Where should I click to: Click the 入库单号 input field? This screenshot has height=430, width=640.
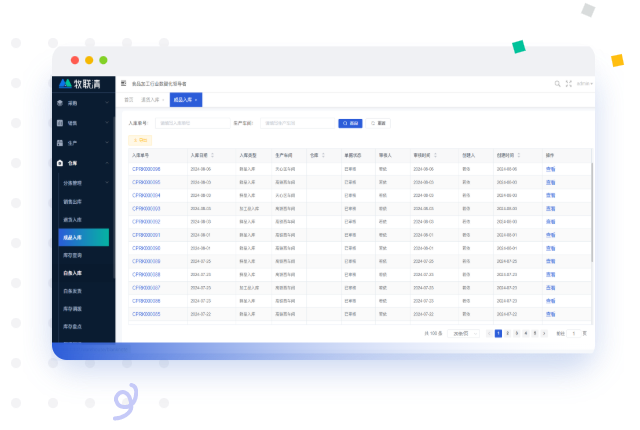tap(192, 123)
